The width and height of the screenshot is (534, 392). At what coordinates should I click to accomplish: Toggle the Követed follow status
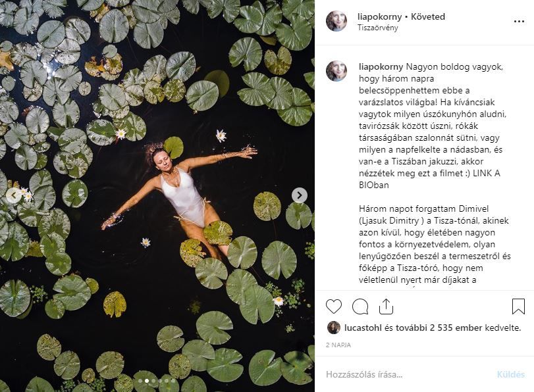[x=428, y=16]
